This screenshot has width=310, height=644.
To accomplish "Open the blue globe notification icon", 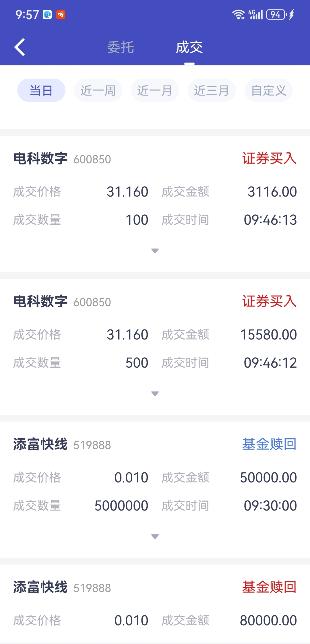I will [x=47, y=14].
